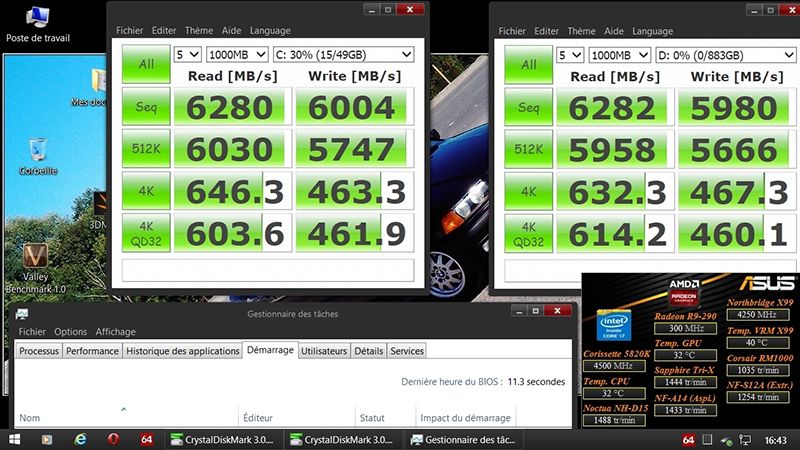
Task: Open Thème menu in left CrystalDiskMark
Action: [x=198, y=31]
